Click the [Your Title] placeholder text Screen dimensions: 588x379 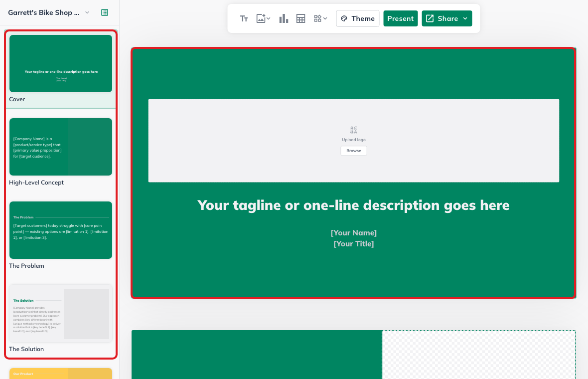pyautogui.click(x=354, y=243)
